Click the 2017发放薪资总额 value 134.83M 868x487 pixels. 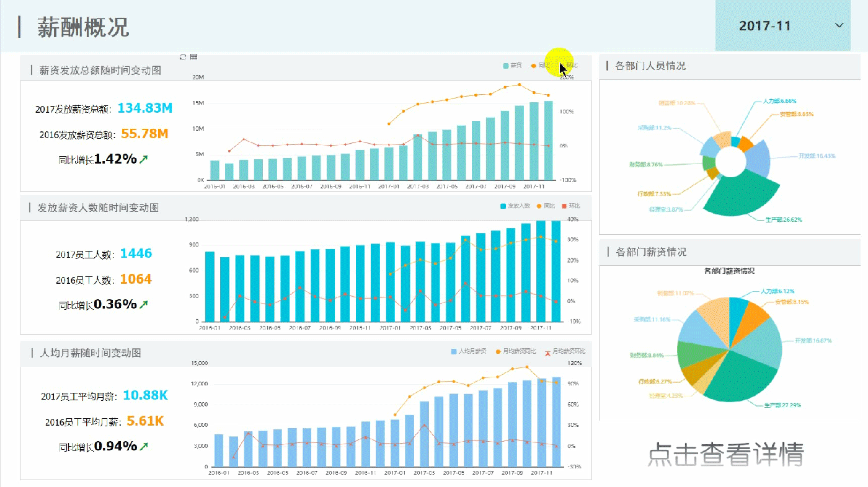pyautogui.click(x=145, y=108)
